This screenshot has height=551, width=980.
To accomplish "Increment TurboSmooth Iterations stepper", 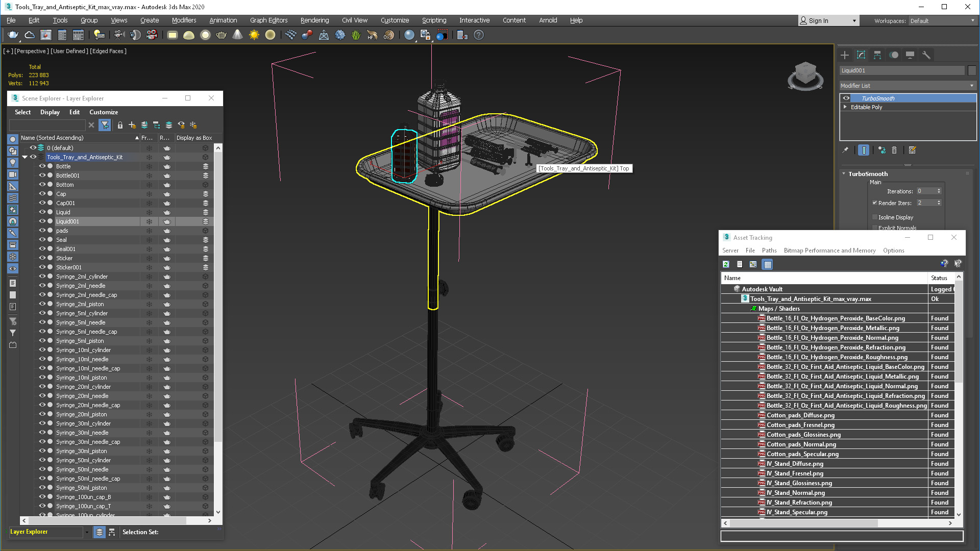I will point(940,189).
